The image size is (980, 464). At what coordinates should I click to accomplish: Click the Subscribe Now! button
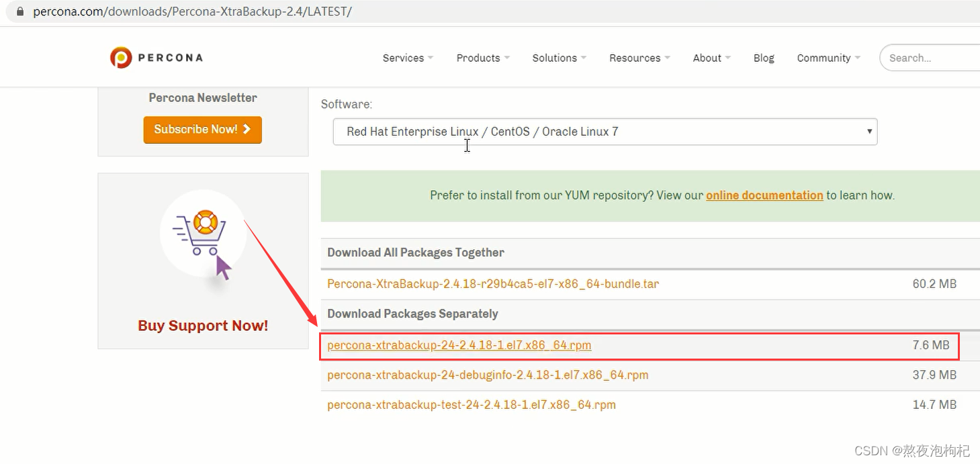coord(202,130)
